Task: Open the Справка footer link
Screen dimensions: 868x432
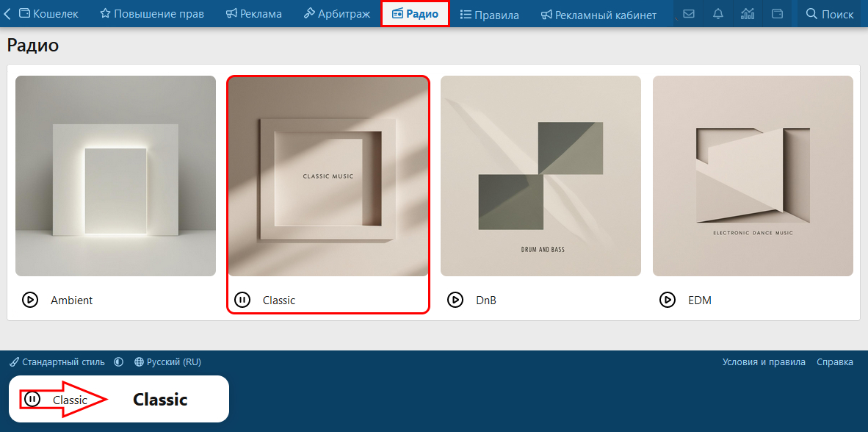Action: [835, 362]
